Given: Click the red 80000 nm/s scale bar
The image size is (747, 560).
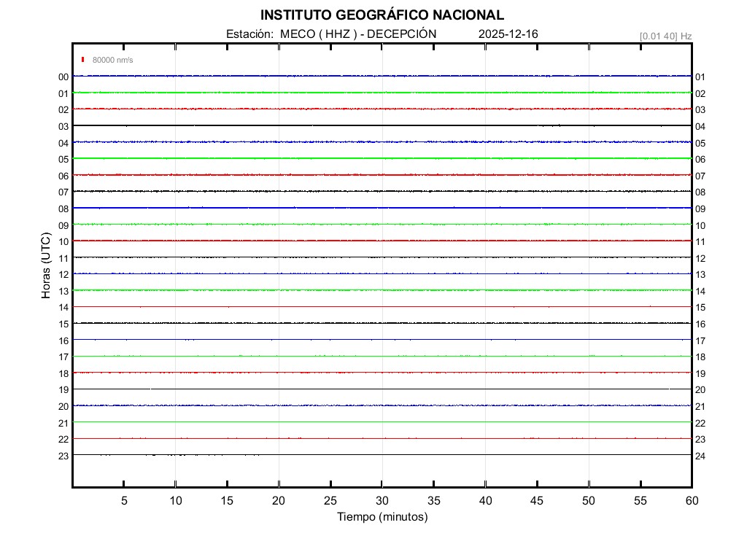Looking at the screenshot, I should [83, 60].
